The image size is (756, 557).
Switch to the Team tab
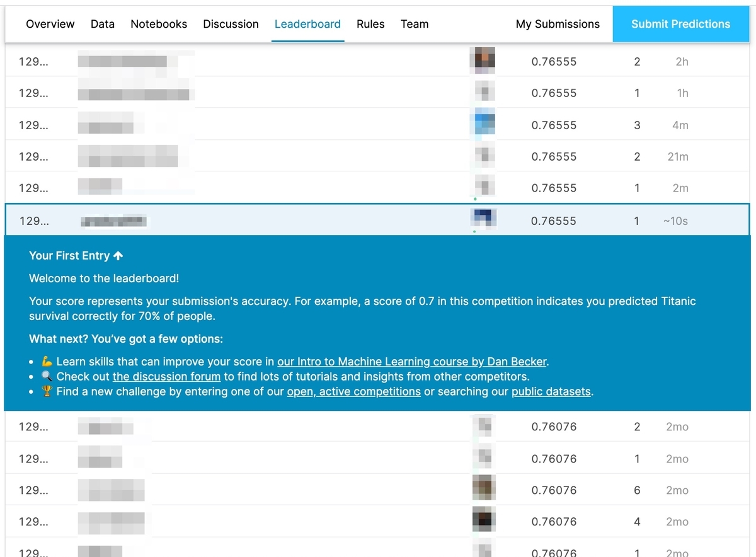tap(415, 24)
